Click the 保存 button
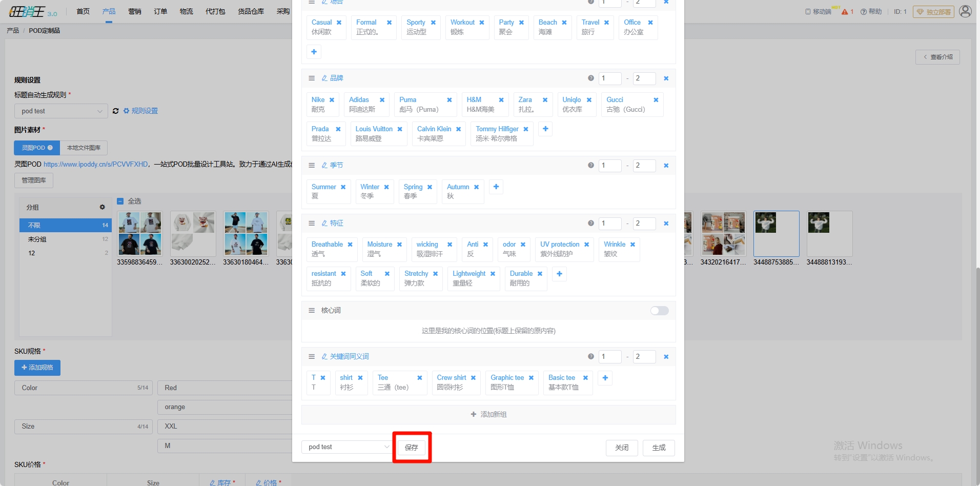The width and height of the screenshot is (980, 486). [x=412, y=448]
